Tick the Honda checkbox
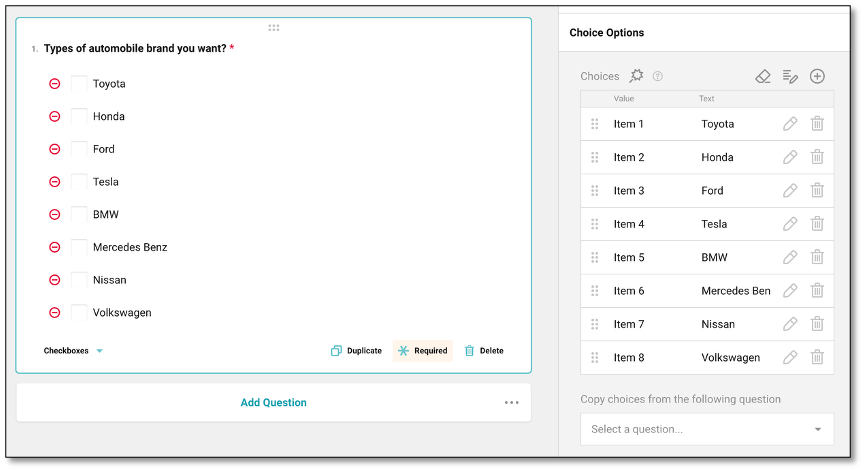Screen dimensions: 864x470 point(79,116)
